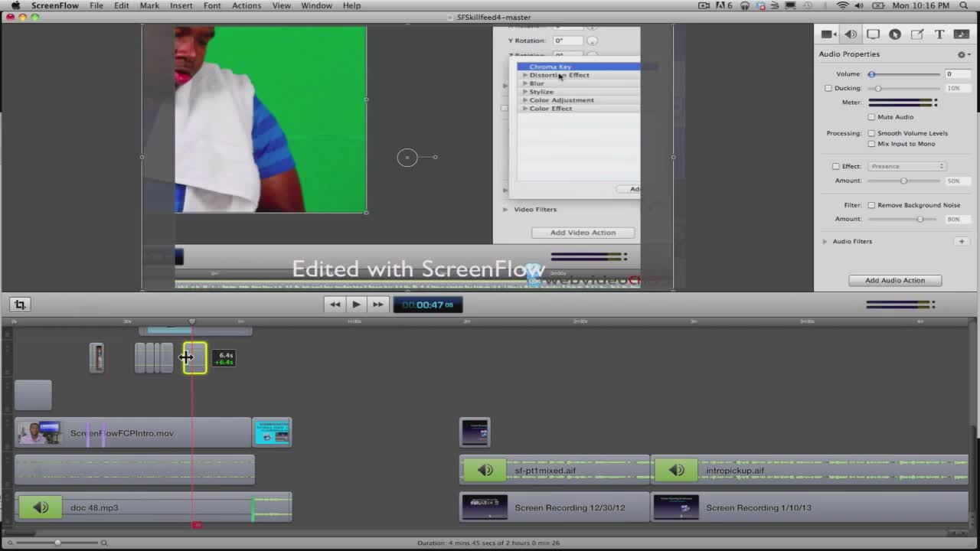This screenshot has height=551, width=980.
Task: Click Add Audio Action button
Action: coord(895,280)
